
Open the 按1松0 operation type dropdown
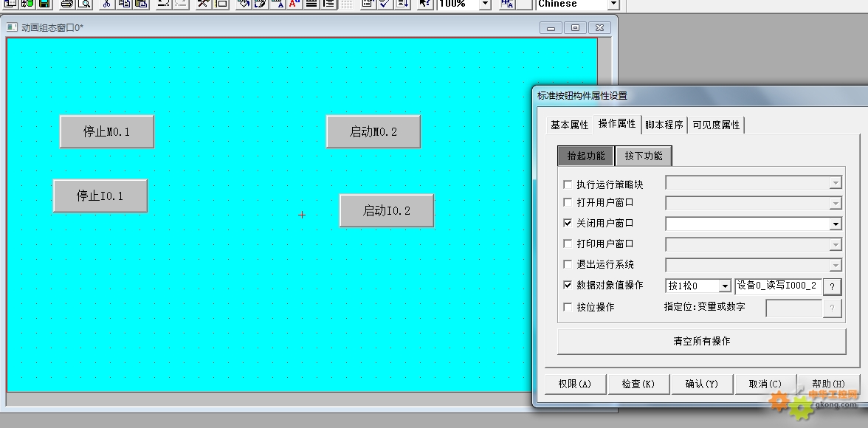[x=725, y=286]
